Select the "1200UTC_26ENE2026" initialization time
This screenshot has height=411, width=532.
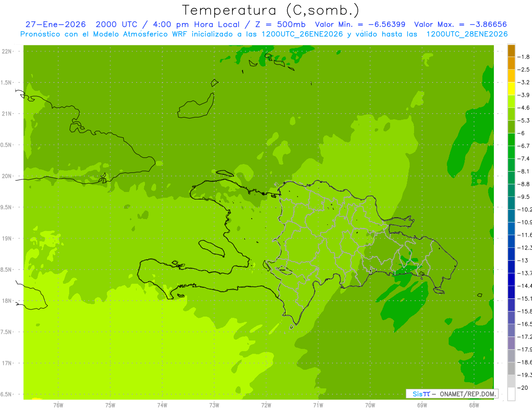point(302,34)
